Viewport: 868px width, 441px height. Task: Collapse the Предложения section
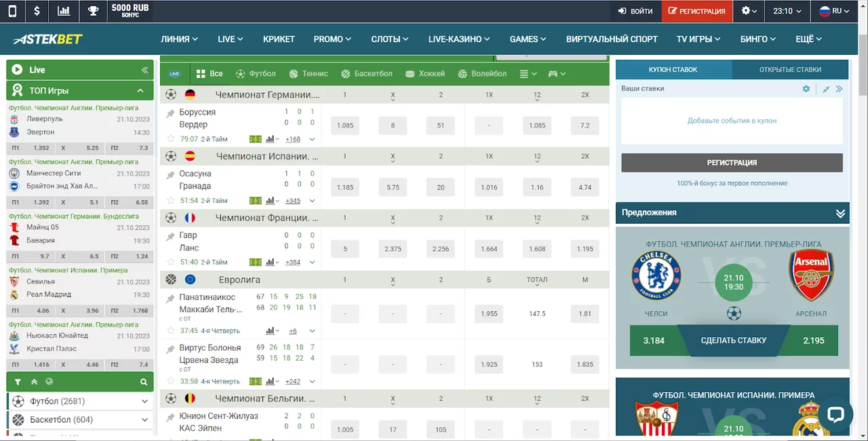click(x=840, y=213)
